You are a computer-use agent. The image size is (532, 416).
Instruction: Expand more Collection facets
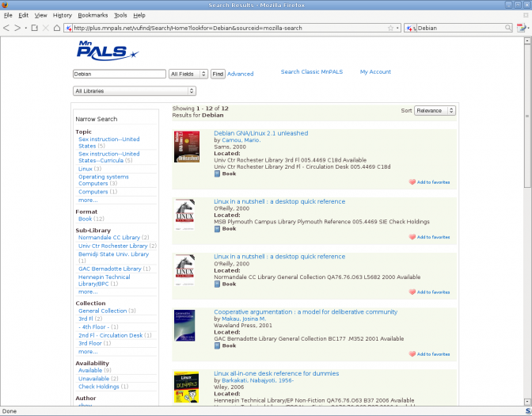(x=88, y=352)
